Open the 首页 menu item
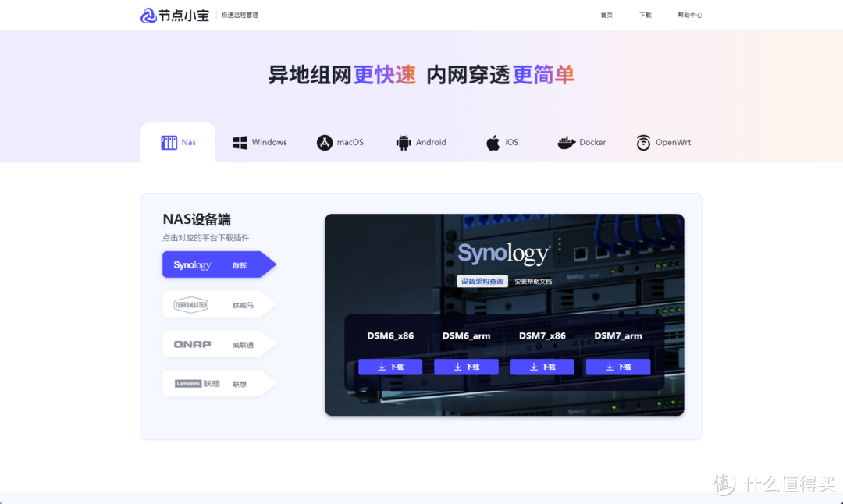 click(x=606, y=14)
